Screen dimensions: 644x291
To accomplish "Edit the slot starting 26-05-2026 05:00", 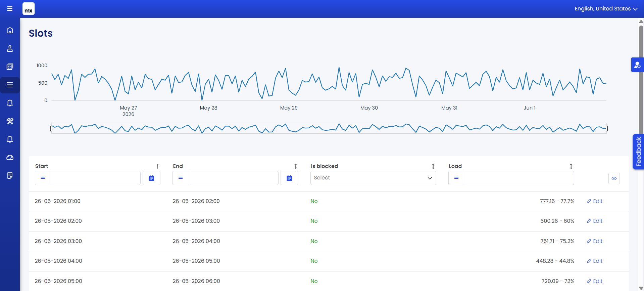I will (x=595, y=281).
